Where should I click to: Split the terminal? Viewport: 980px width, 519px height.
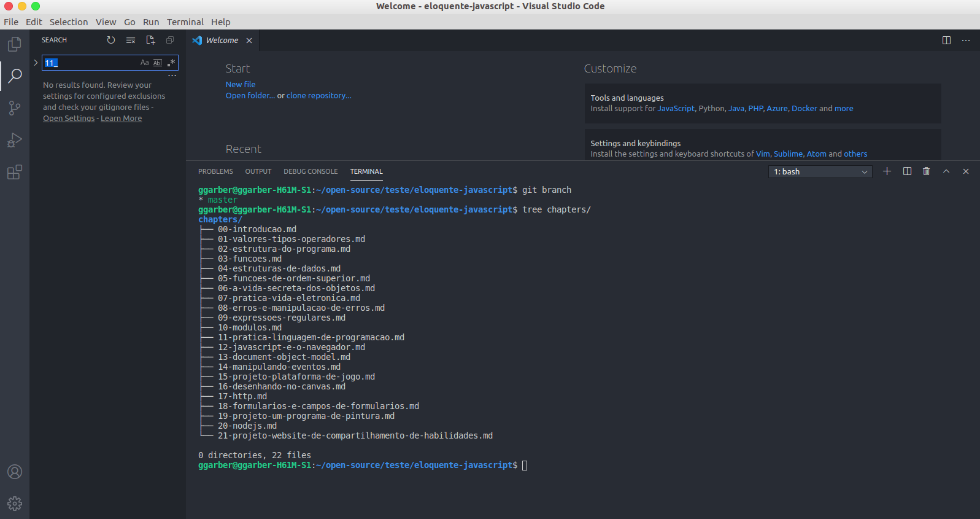click(907, 171)
